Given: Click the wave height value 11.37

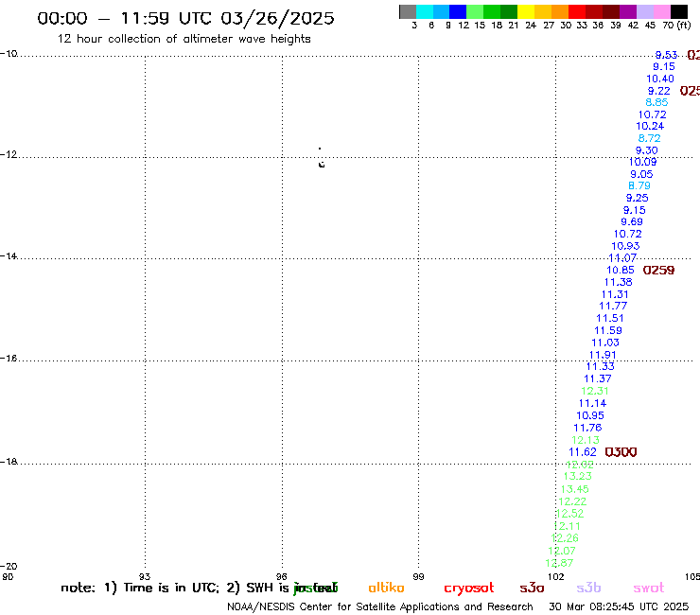Looking at the screenshot, I should click(597, 378).
